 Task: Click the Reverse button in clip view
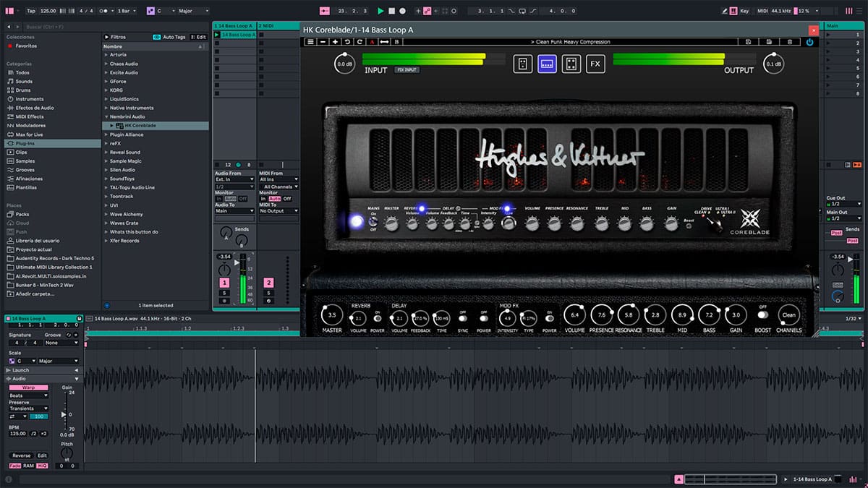click(x=22, y=455)
